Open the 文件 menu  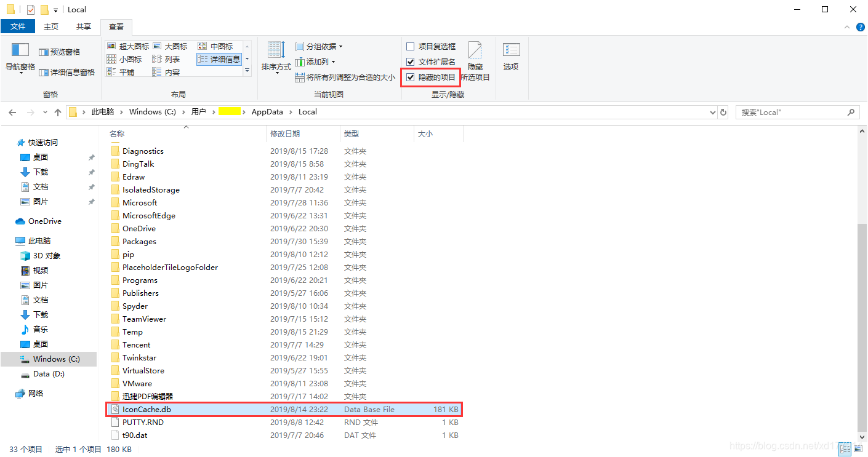click(18, 26)
